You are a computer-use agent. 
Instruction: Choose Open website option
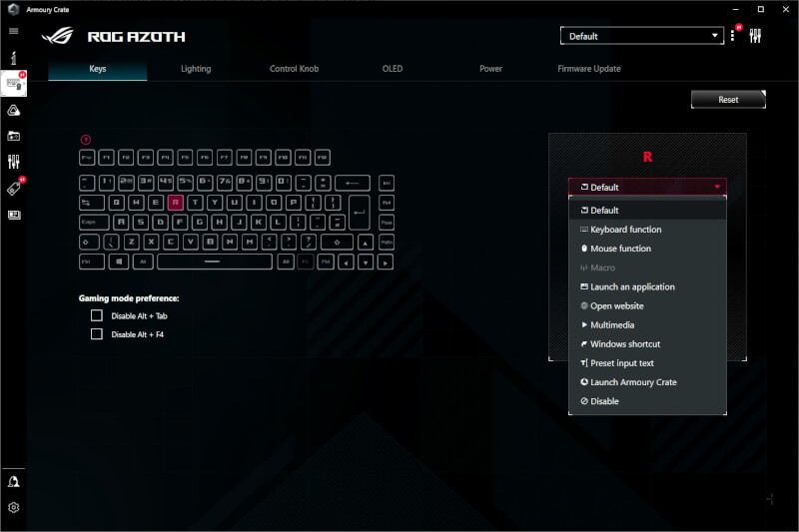pos(647,306)
